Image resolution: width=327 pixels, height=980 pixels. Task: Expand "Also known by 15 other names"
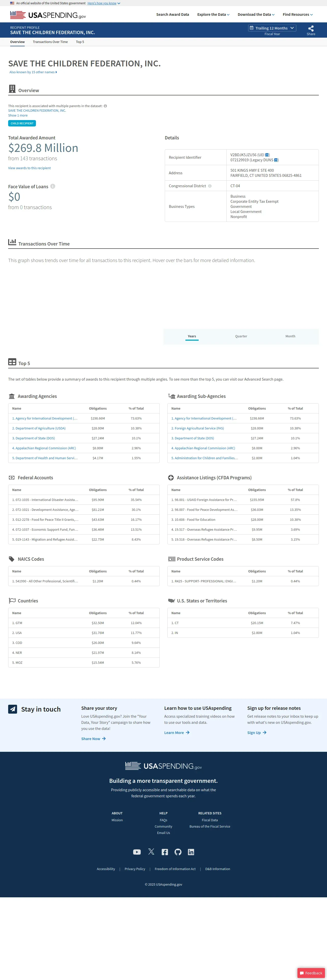tap(33, 72)
